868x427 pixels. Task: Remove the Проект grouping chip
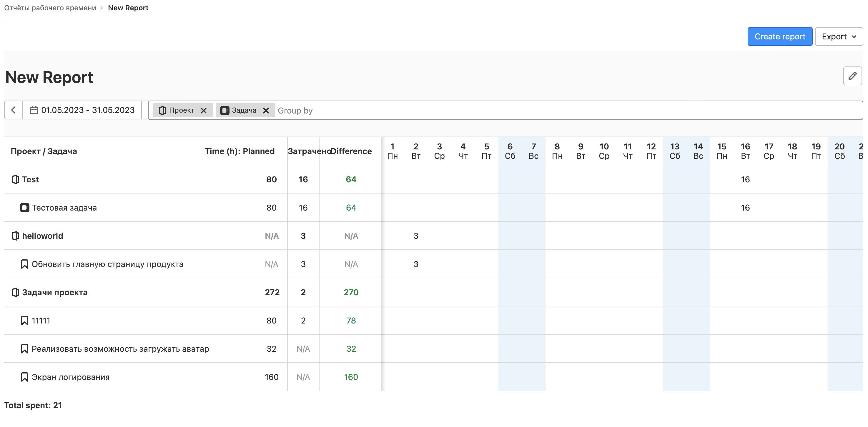[x=204, y=111]
